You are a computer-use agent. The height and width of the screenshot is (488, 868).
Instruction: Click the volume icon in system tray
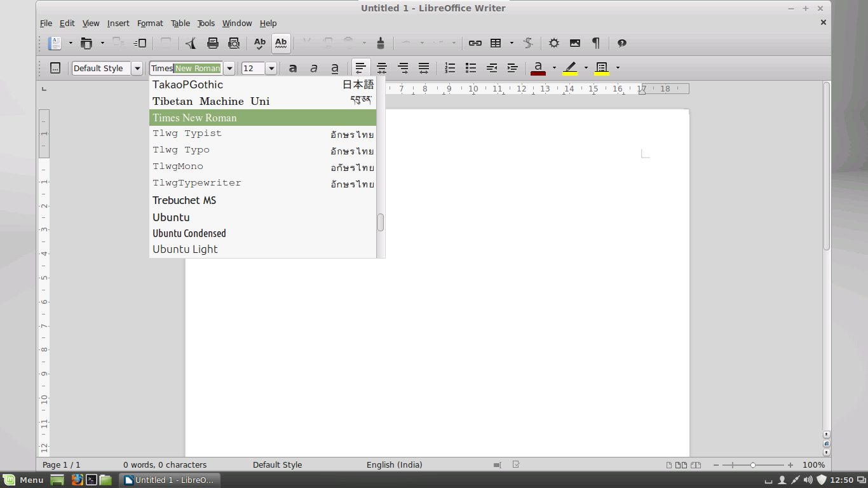(808, 480)
